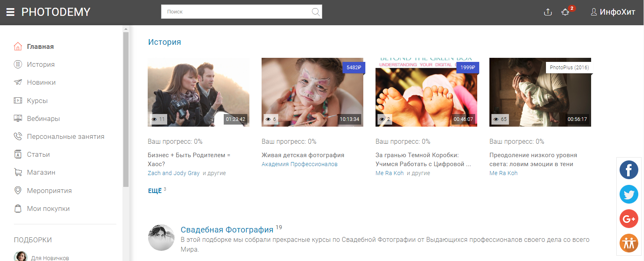This screenshot has width=644, height=261.
Task: Open the face-painted child course thumbnail
Action: tap(312, 92)
